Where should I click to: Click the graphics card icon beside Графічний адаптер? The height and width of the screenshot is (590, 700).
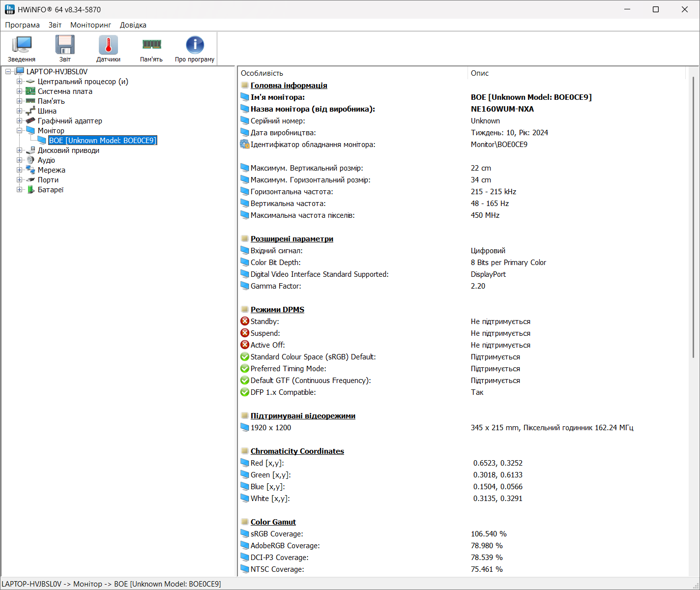(x=30, y=121)
